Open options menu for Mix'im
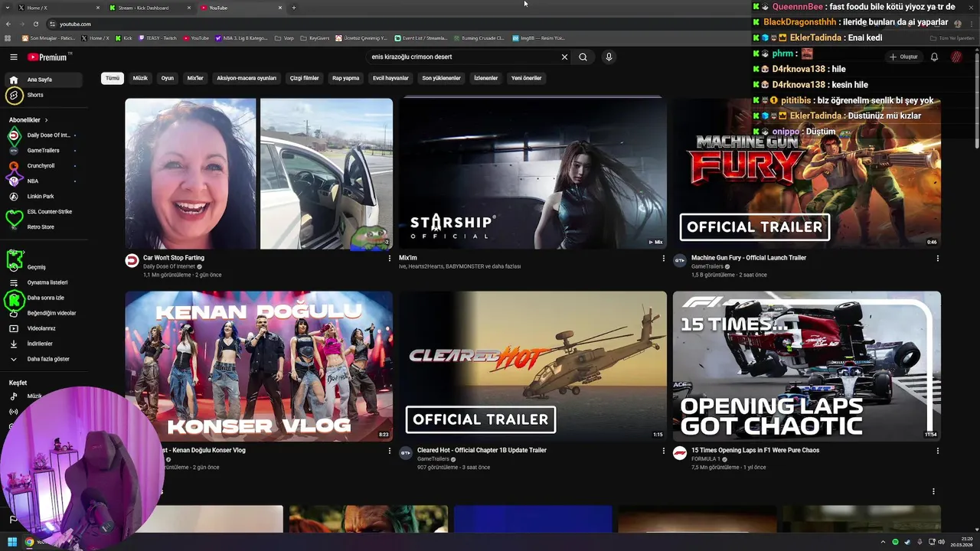This screenshot has width=980, height=551. pyautogui.click(x=663, y=259)
